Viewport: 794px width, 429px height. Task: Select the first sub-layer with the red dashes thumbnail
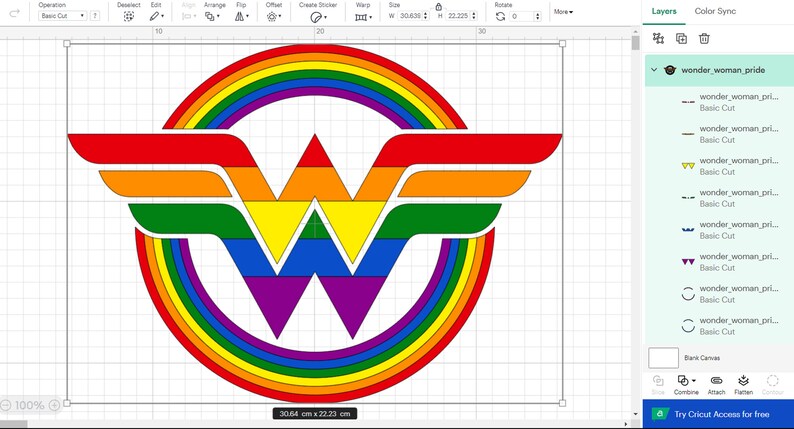pyautogui.click(x=719, y=102)
